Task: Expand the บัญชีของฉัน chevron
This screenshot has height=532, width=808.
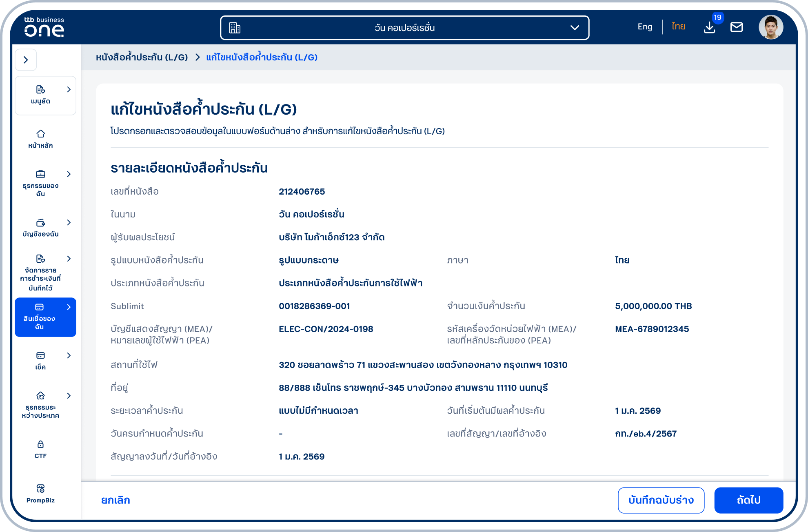Action: [x=69, y=222]
